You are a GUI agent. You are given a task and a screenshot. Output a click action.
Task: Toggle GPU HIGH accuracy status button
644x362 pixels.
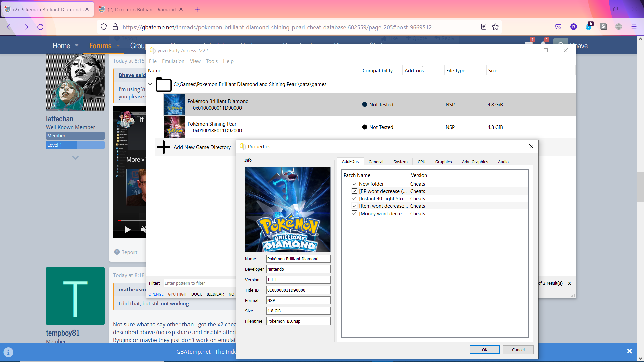(177, 294)
